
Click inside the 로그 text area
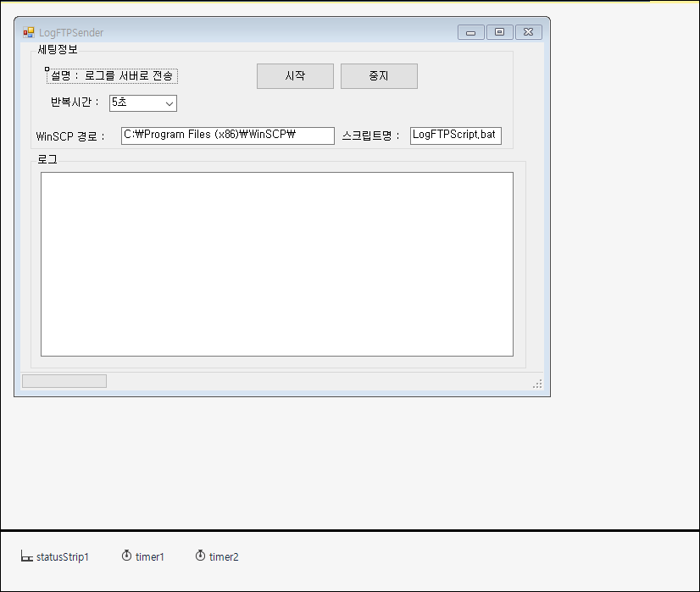pos(277,264)
